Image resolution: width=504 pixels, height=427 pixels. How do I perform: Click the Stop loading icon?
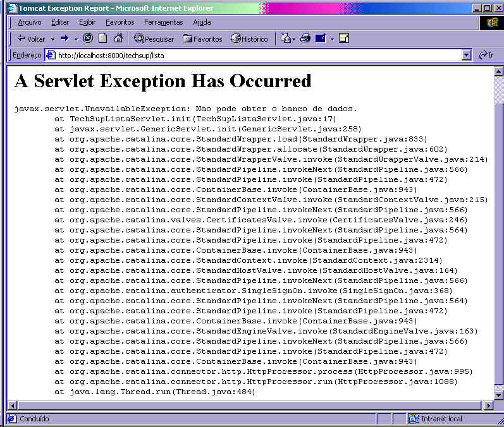click(x=88, y=38)
